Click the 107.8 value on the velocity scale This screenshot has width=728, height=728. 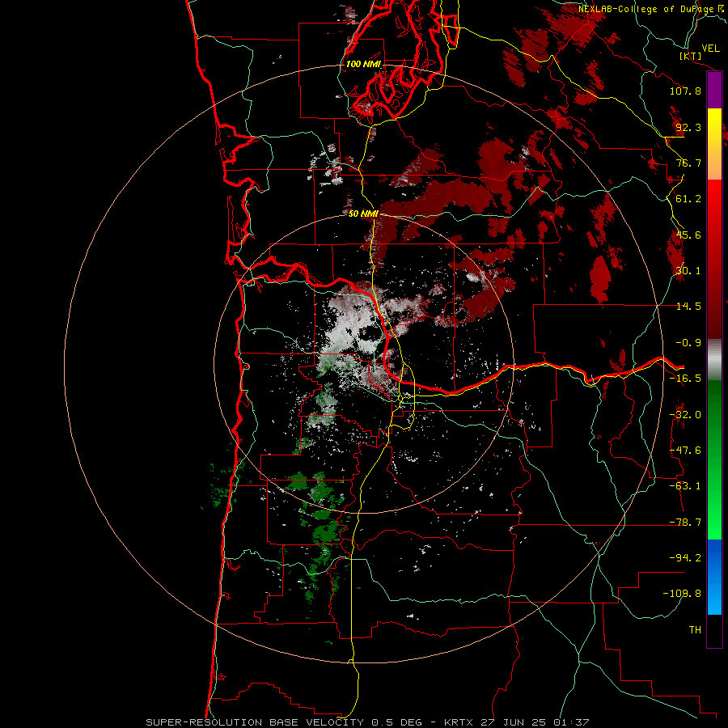point(685,91)
